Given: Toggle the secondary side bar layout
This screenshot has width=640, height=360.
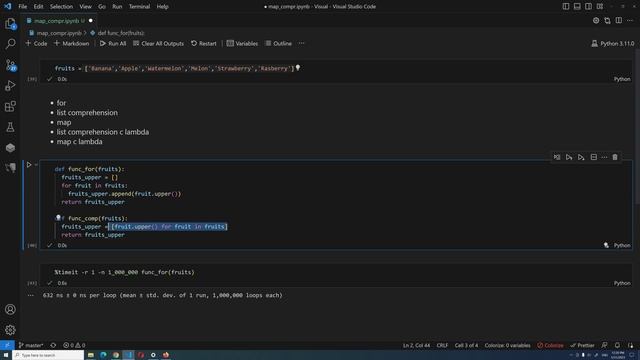Looking at the screenshot, I should click(x=589, y=7).
